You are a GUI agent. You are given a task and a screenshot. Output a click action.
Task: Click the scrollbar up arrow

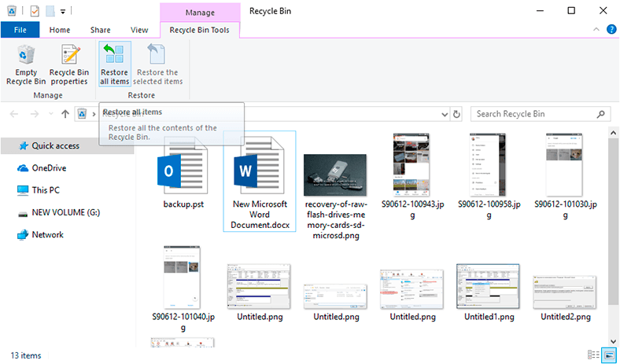pos(613,133)
